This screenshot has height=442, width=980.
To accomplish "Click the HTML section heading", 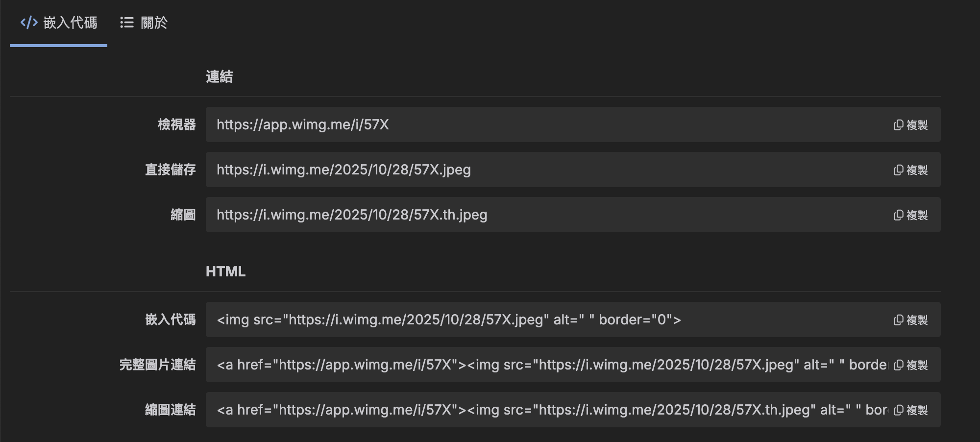I will click(225, 271).
